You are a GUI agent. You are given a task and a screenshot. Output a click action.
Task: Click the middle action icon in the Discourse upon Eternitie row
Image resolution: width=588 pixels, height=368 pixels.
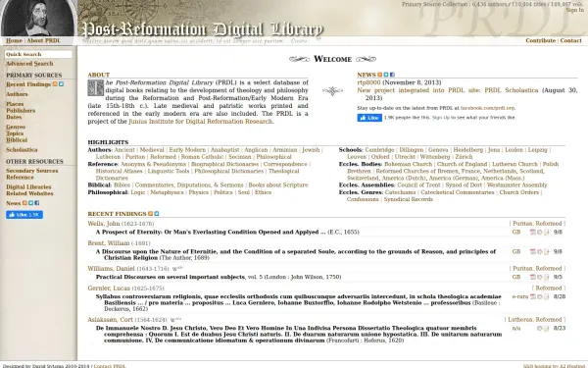[540, 251]
